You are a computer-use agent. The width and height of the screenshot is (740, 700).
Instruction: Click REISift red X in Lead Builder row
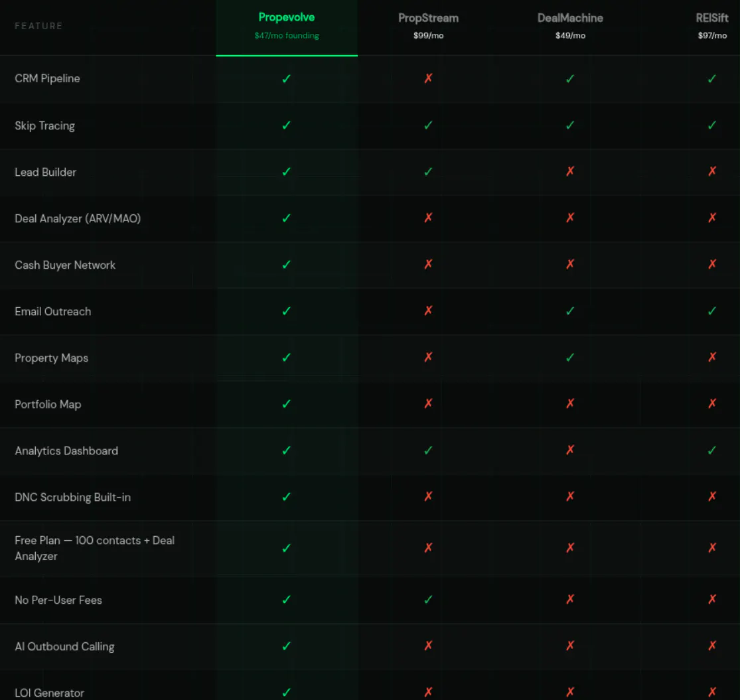(x=712, y=171)
